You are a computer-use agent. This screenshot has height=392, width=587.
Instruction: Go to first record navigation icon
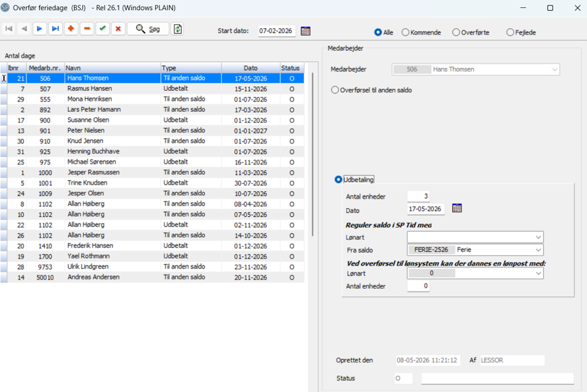(9, 29)
